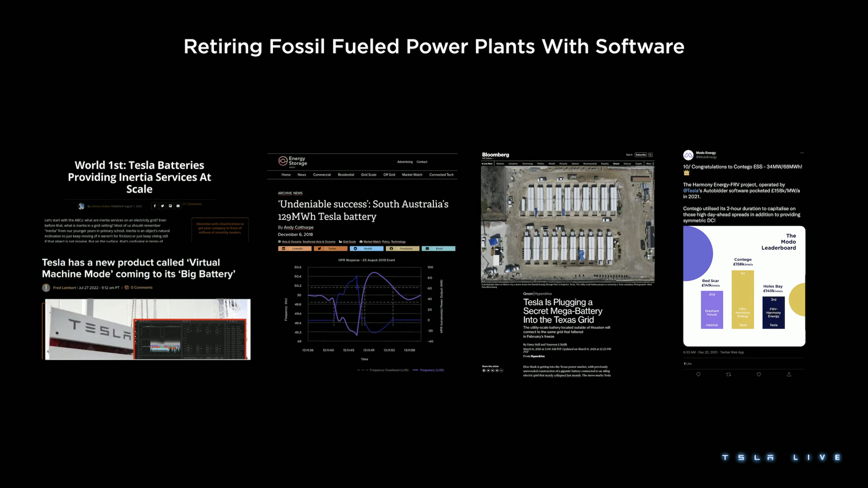Click the Contego yellow leaderboard bar
This screenshot has height=488, width=868.
click(x=743, y=299)
